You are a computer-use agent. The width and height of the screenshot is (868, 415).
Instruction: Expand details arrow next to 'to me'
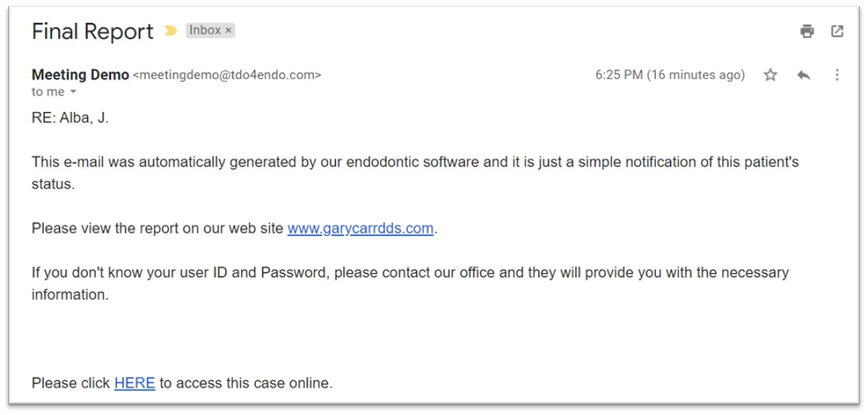click(x=73, y=92)
